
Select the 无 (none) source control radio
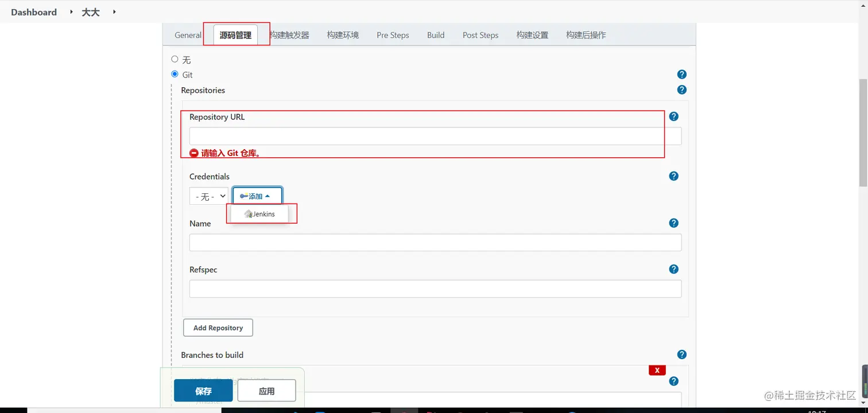[x=175, y=59]
